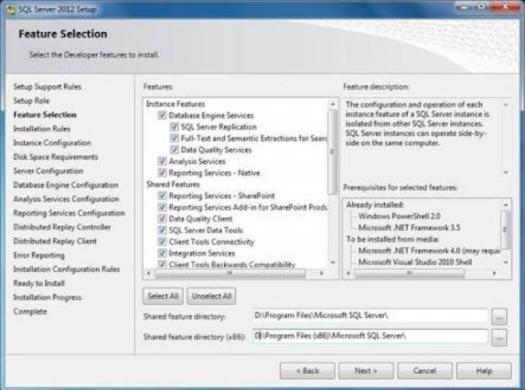Click Error Reporting step

[39, 255]
